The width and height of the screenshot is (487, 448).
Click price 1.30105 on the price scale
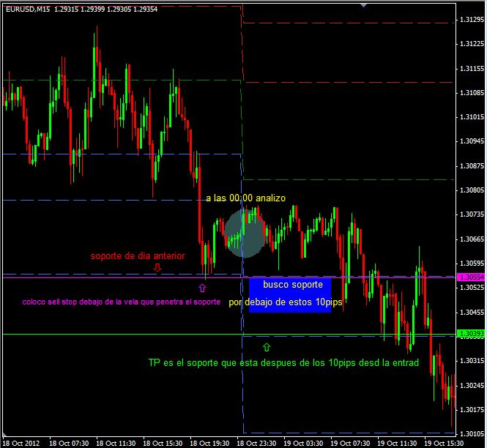472,433
